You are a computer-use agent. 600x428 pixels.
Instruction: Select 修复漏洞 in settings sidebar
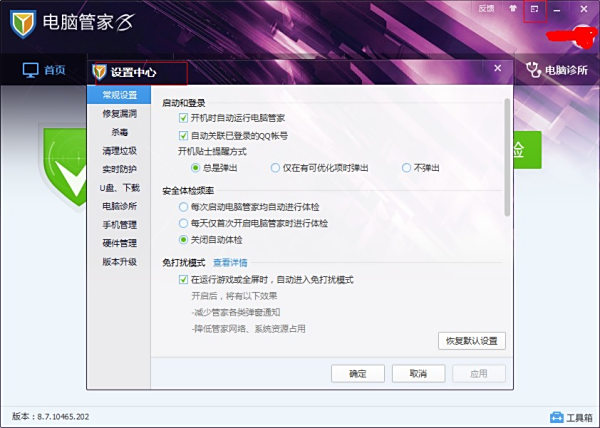click(x=119, y=114)
